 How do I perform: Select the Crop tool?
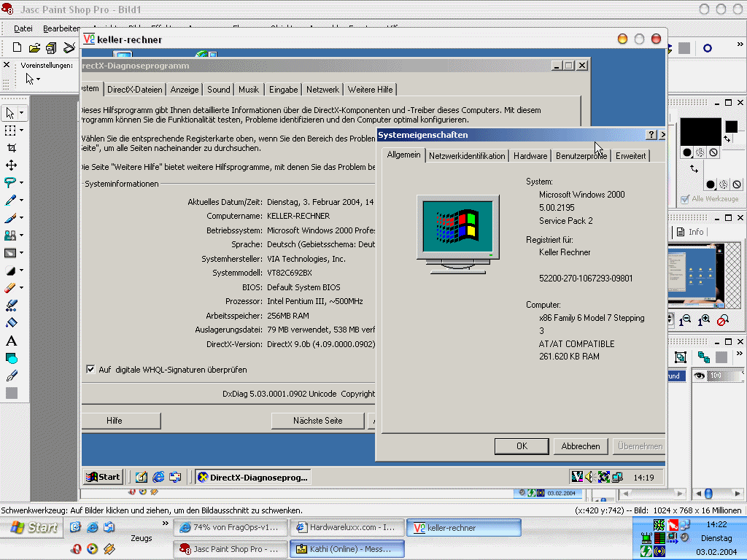click(x=12, y=147)
